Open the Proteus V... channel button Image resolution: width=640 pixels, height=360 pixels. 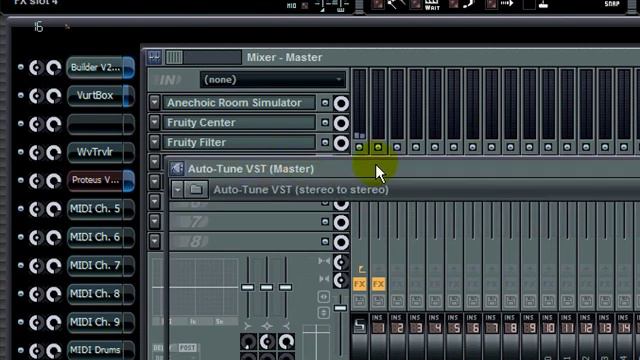(x=100, y=180)
